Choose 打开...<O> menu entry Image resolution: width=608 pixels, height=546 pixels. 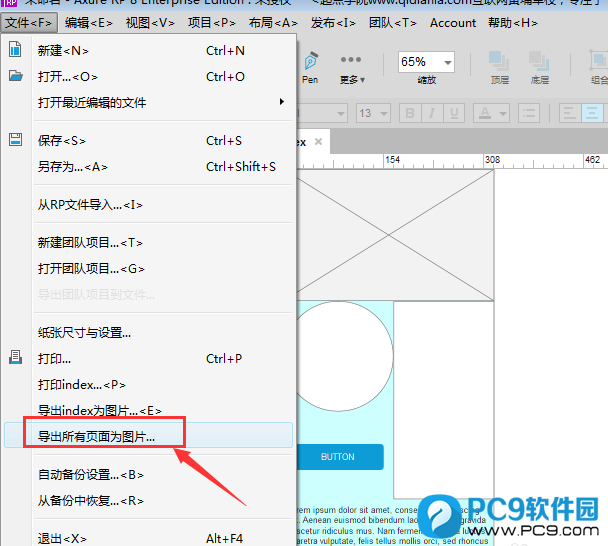click(x=148, y=76)
